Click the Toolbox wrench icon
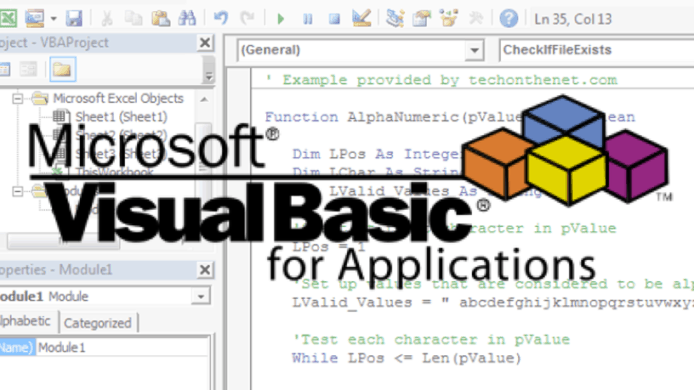This screenshot has width=694, height=390. (476, 19)
